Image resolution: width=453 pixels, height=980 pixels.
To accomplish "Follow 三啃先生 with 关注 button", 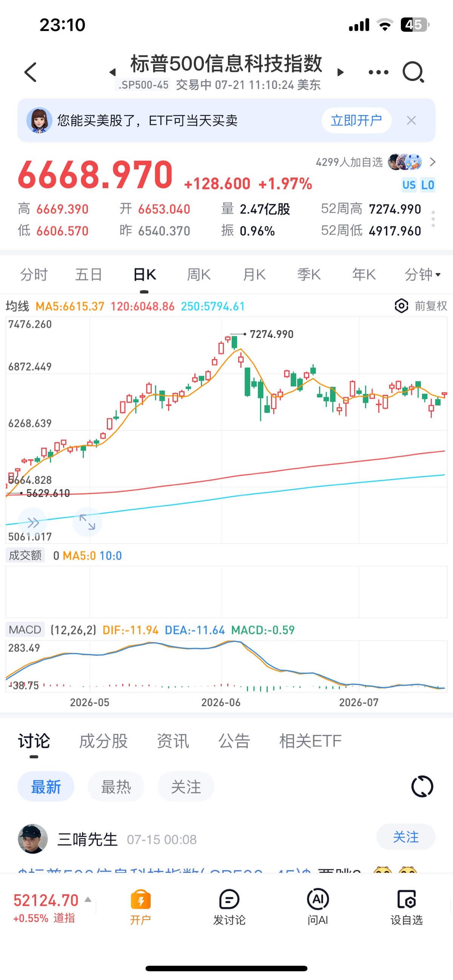I will 406,837.
